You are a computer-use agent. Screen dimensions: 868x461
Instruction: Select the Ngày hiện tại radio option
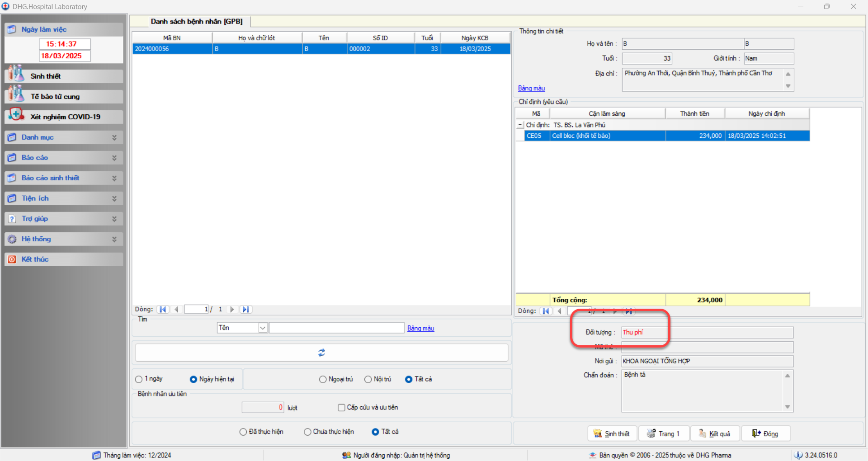pyautogui.click(x=193, y=379)
